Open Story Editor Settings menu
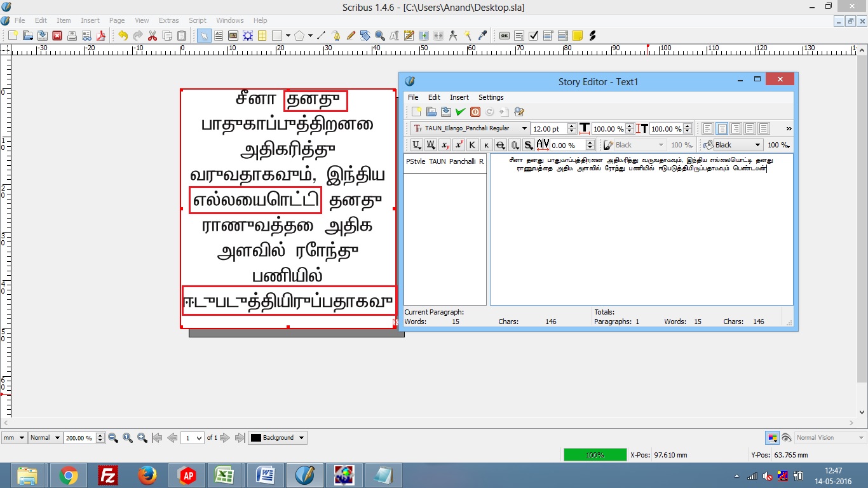This screenshot has height=488, width=868. click(x=491, y=97)
